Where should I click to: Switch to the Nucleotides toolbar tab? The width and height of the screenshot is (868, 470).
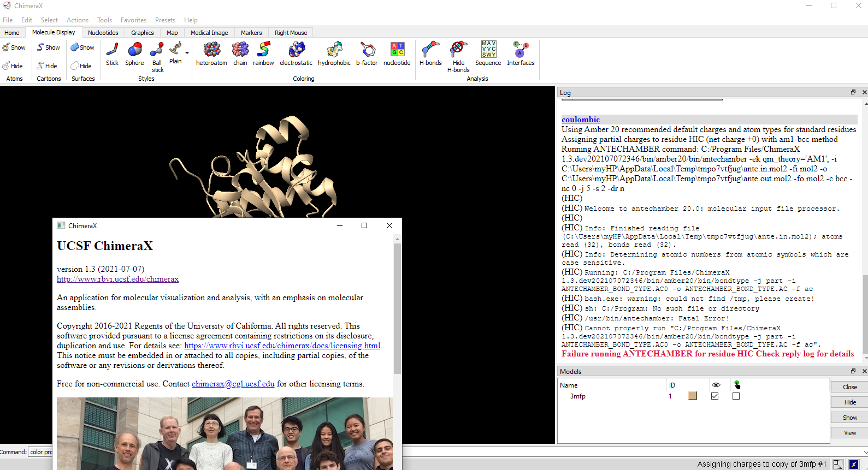(103, 33)
